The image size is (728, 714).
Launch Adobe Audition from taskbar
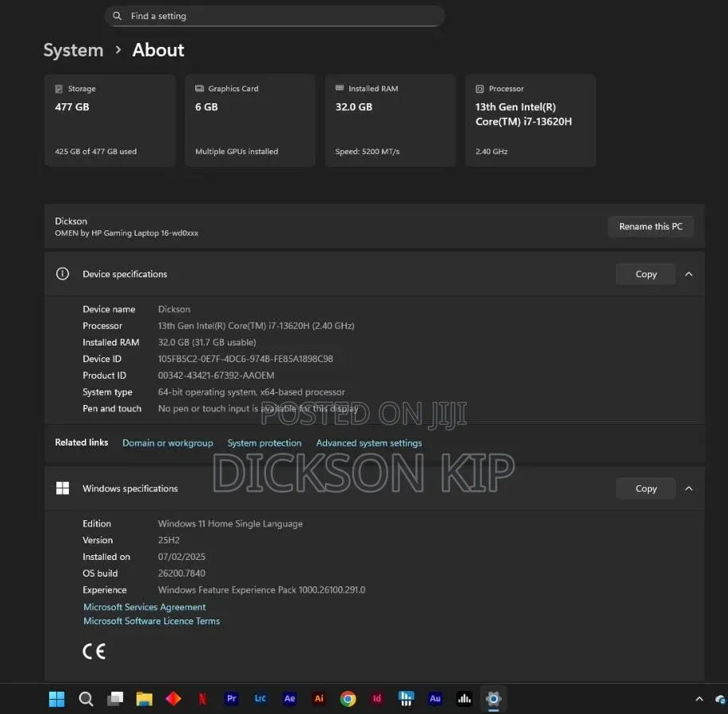[435, 699]
